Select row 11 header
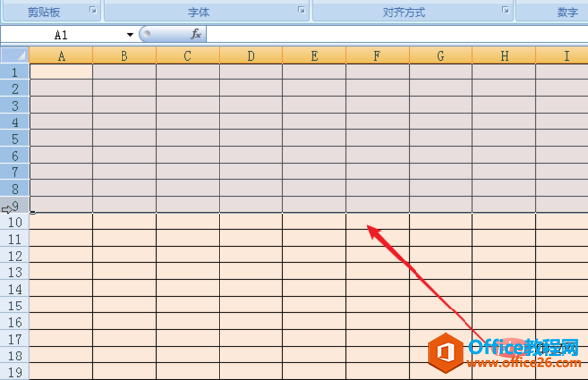Viewport: 588px width, 380px height. point(15,239)
